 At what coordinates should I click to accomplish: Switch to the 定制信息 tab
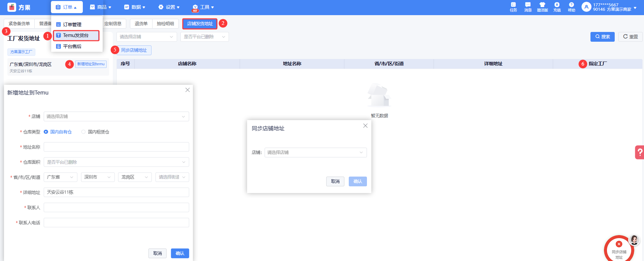[113, 24]
